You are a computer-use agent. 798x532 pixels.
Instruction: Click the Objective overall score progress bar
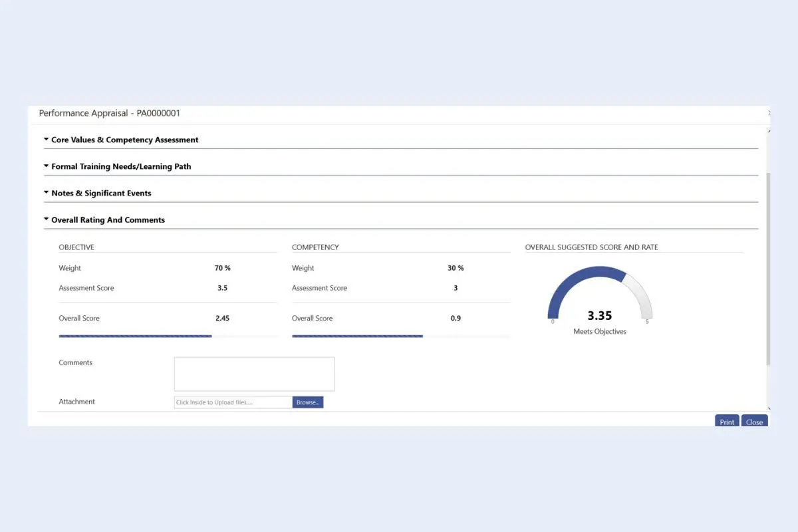[x=168, y=336]
